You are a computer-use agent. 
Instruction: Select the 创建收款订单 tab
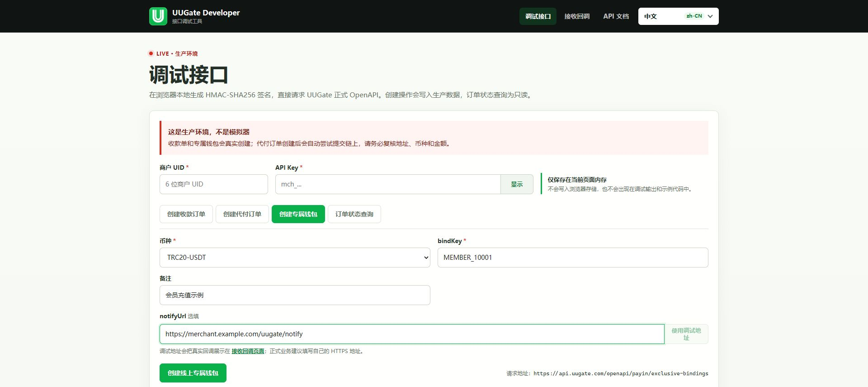186,214
